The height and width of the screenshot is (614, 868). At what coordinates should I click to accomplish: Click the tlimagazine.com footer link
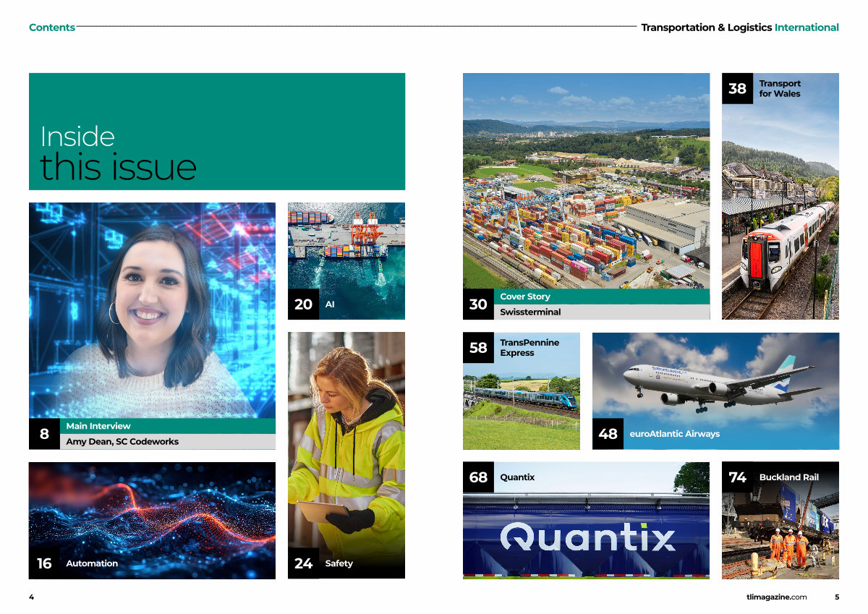776,597
